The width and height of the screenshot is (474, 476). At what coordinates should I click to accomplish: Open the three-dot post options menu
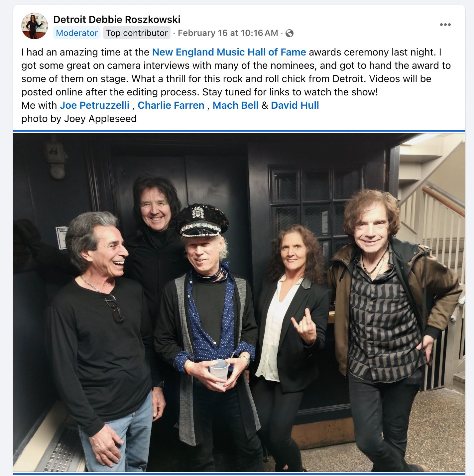pos(445,25)
